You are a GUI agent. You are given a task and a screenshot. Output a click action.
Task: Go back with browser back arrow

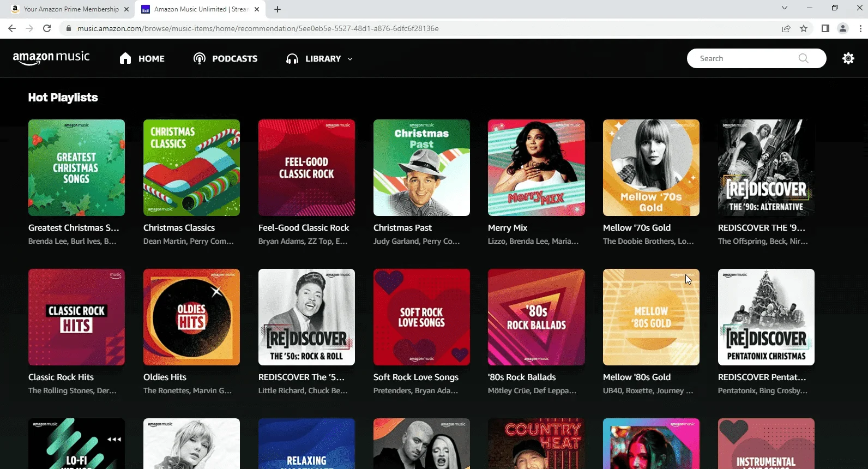click(12, 28)
